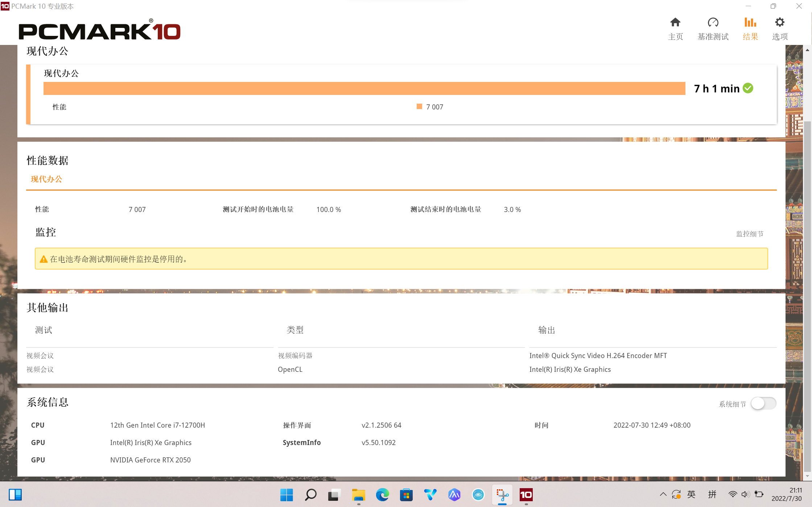Select the 现代办公 performance data tab

46,179
